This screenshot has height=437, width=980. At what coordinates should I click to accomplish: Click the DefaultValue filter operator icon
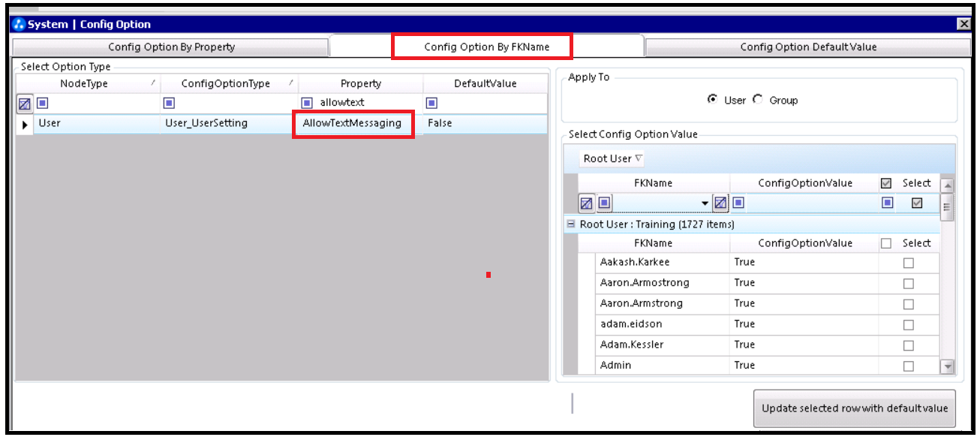click(431, 102)
